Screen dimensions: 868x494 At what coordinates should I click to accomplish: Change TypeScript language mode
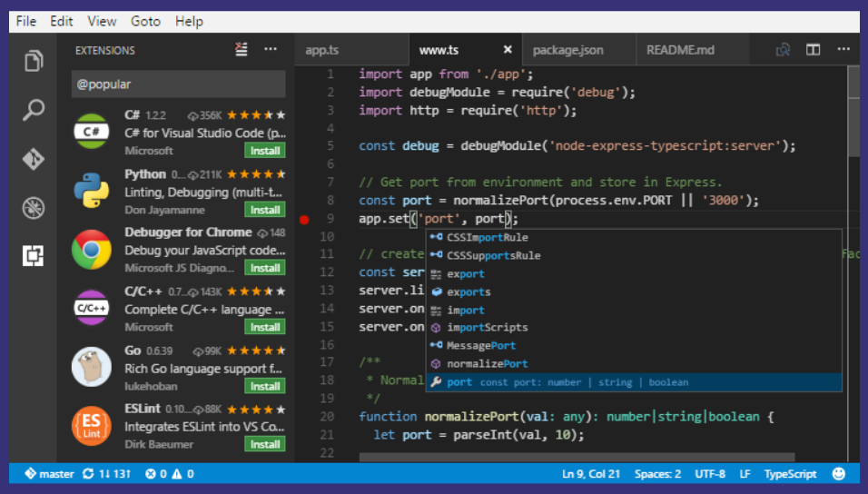click(790, 473)
